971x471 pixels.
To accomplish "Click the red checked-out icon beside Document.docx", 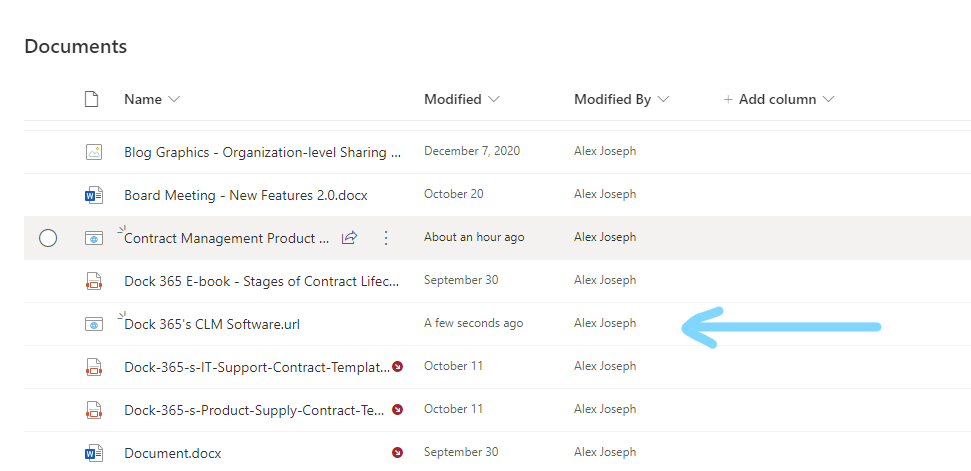I will click(x=398, y=453).
